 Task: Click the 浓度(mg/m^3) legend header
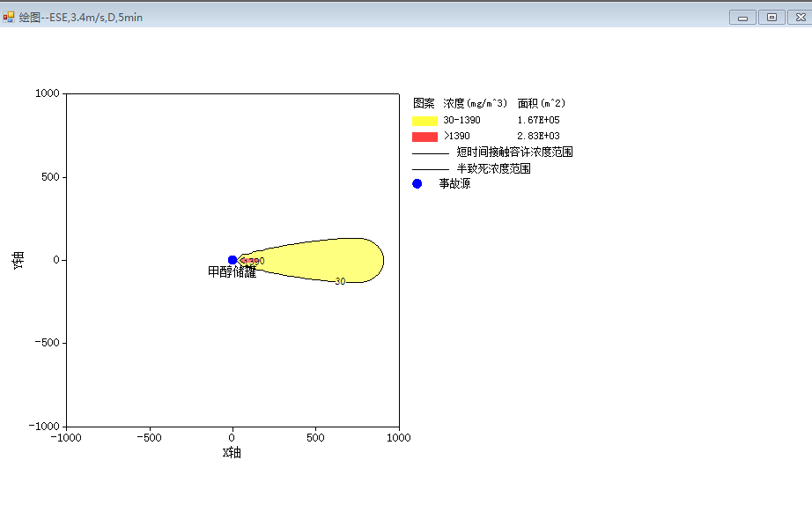click(476, 103)
